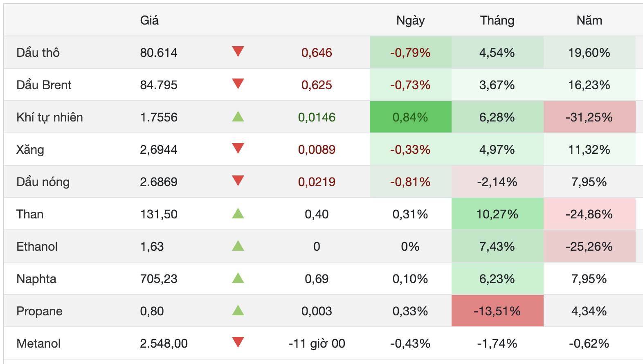Open the Dầu nóng commodity link
This screenshot has height=364, width=643.
(x=43, y=182)
